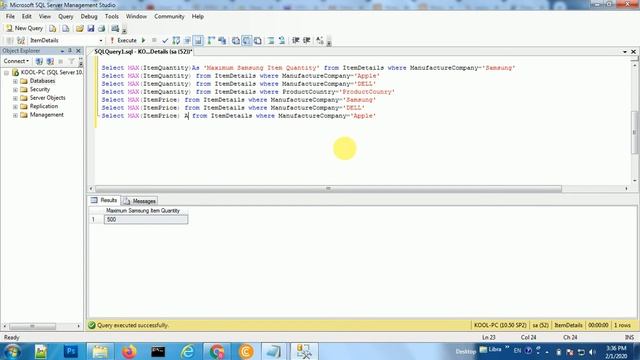The image size is (640, 360).
Task: Click the taskbar volume speaker icon
Action: 592,352
